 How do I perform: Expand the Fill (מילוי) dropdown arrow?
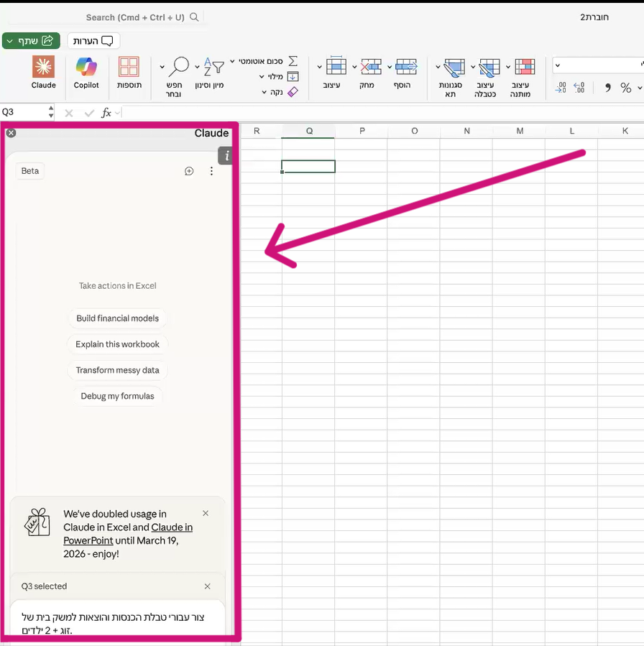point(262,77)
